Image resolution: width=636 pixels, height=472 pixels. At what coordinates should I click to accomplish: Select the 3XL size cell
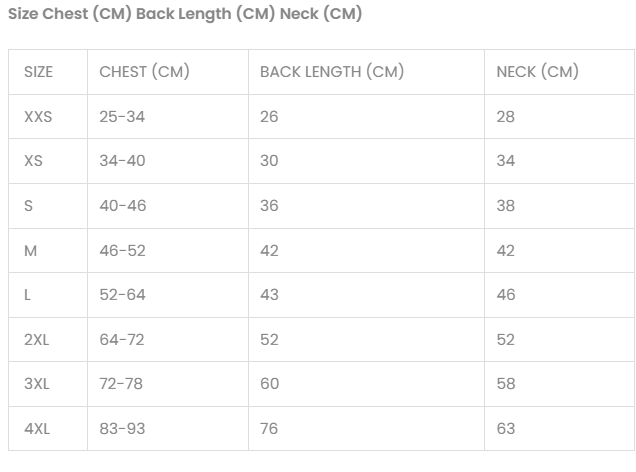[x=37, y=384]
